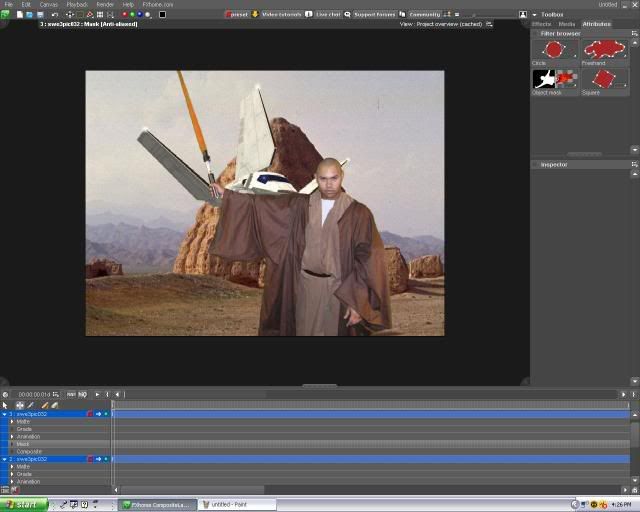This screenshot has height=512, width=640.
Task: Click the preset button
Action: coord(237,14)
